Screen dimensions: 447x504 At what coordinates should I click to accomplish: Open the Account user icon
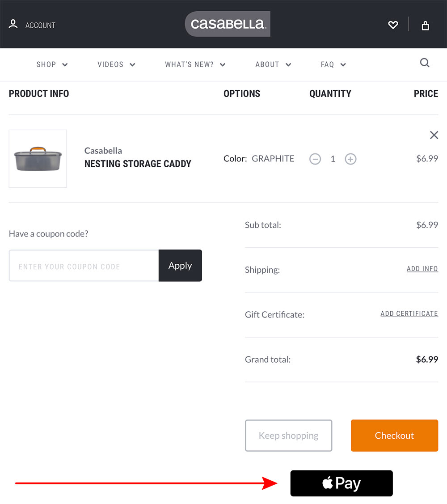pos(13,24)
